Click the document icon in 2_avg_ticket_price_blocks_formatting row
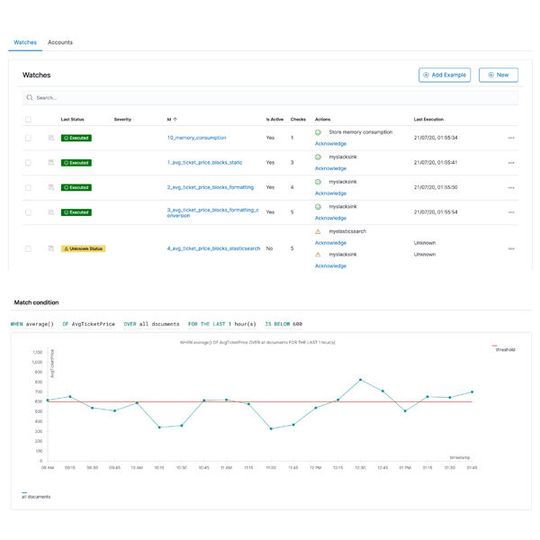 [51, 187]
